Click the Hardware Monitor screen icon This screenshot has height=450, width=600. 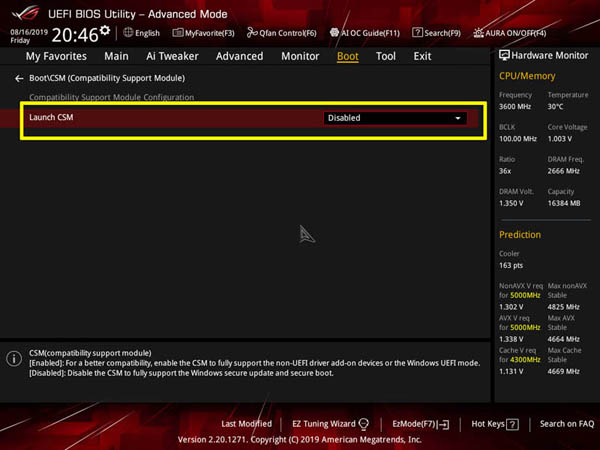pos(504,55)
